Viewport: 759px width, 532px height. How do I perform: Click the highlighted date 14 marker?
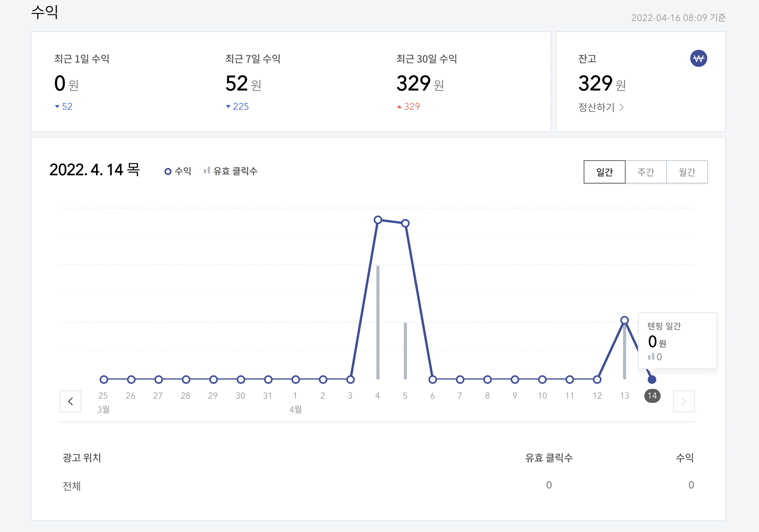tap(652, 396)
